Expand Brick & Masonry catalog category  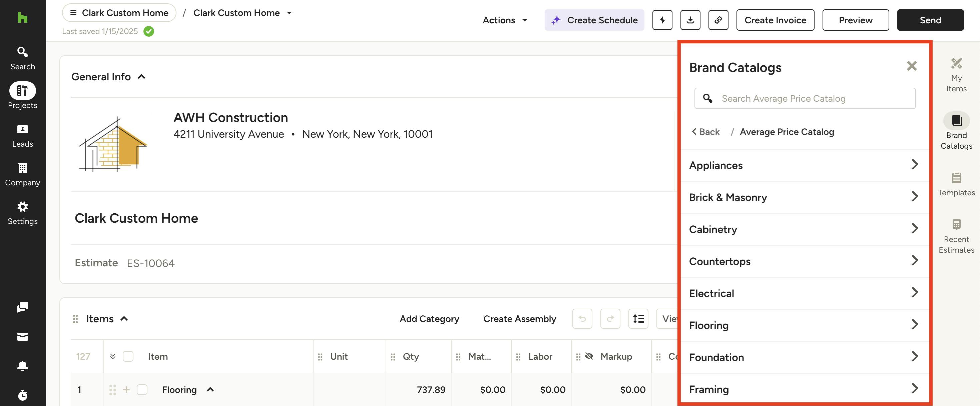click(804, 197)
